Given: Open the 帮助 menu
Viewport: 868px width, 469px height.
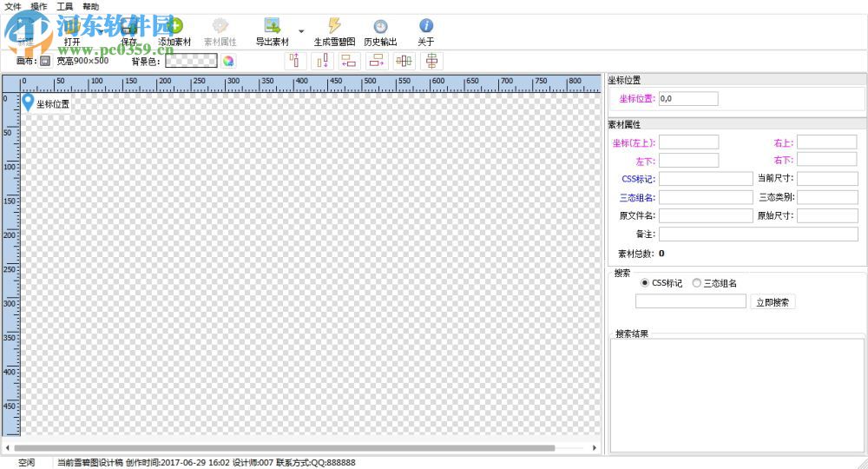Looking at the screenshot, I should pos(91,7).
